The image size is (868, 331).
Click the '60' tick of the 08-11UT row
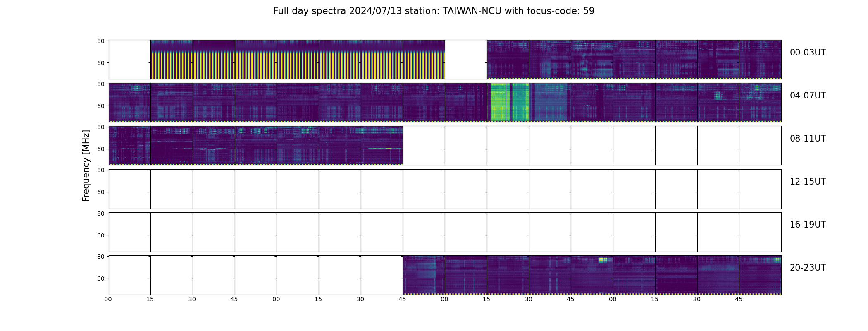(100, 149)
